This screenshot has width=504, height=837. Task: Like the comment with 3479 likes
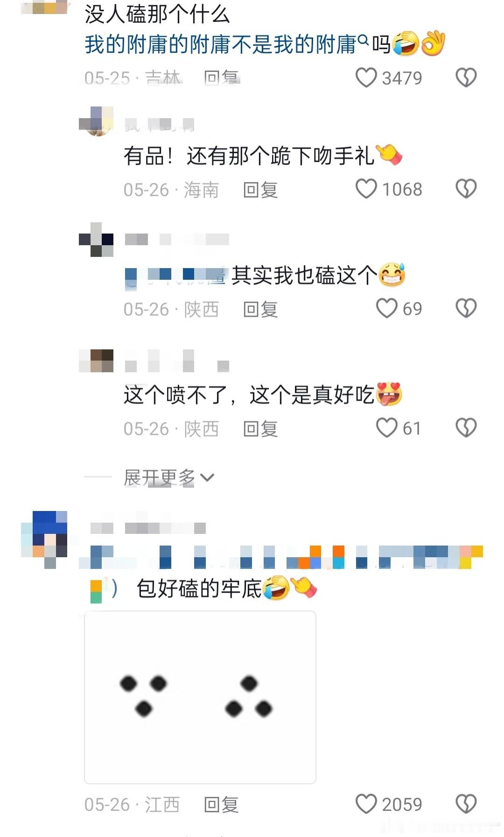click(366, 78)
